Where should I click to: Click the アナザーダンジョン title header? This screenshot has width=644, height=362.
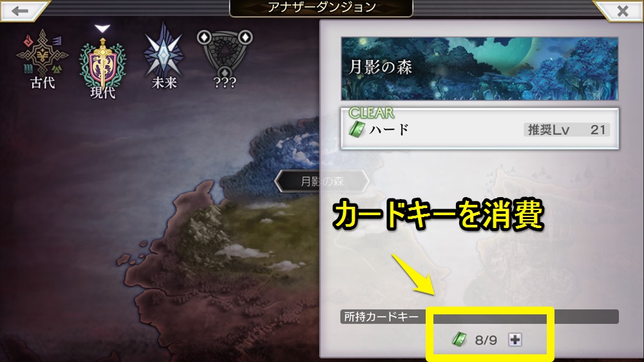[x=321, y=8]
